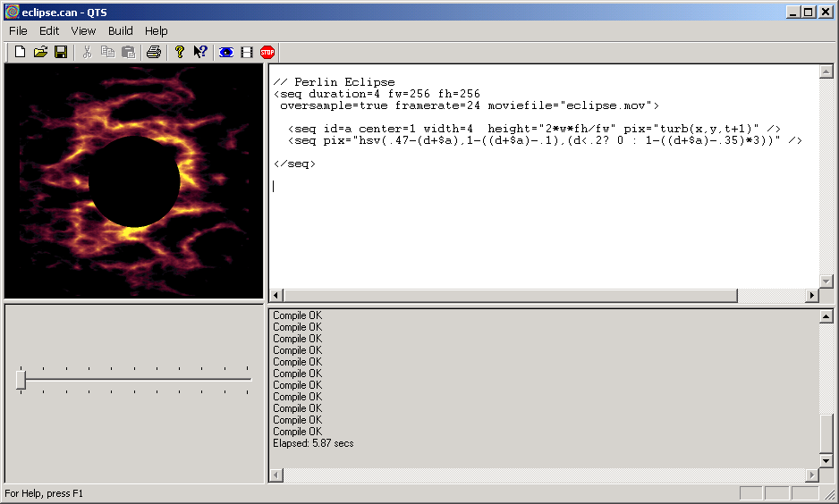
Task: Click the output pane scroll up arrow
Action: tap(826, 316)
